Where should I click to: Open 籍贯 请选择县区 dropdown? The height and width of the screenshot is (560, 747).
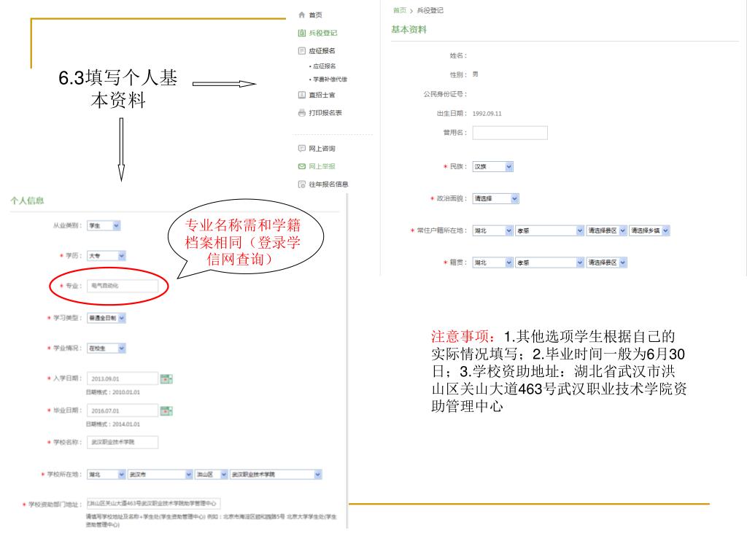[606, 262]
